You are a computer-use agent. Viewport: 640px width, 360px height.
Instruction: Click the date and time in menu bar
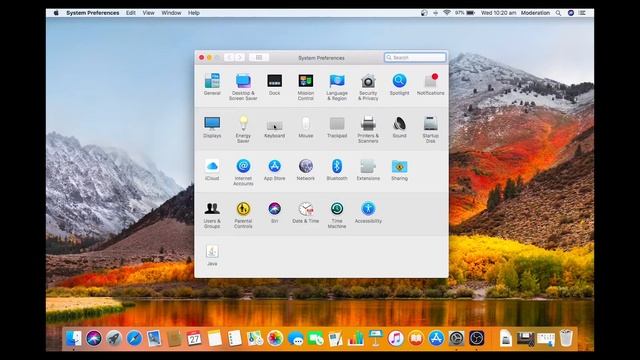click(498, 13)
